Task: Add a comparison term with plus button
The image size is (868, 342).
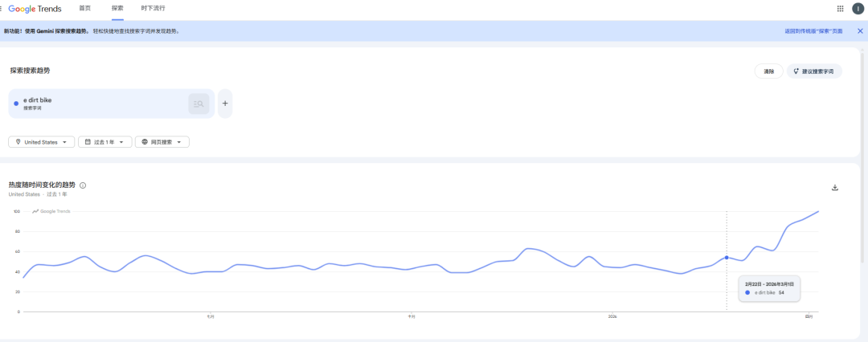Action: (x=225, y=104)
